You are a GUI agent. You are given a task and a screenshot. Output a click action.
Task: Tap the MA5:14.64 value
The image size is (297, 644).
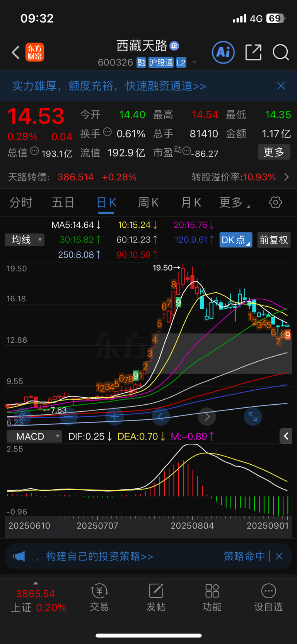point(76,225)
